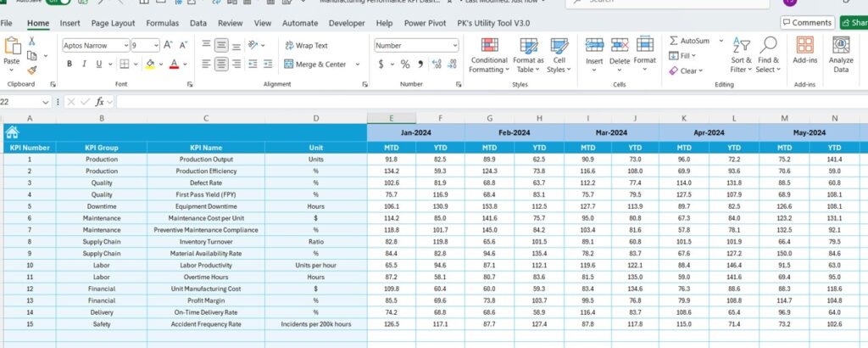
Task: Toggle Bold formatting
Action: pyautogui.click(x=70, y=65)
